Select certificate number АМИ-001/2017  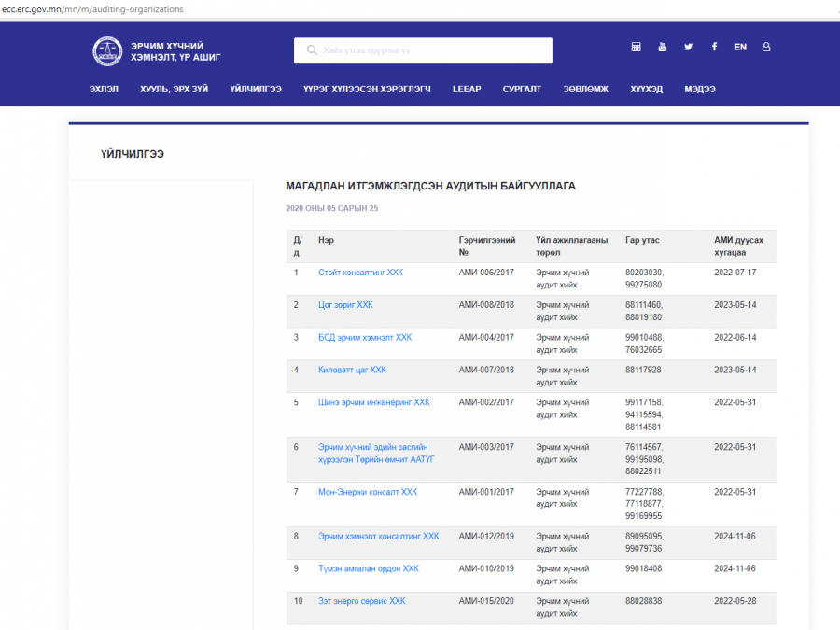[x=486, y=492]
